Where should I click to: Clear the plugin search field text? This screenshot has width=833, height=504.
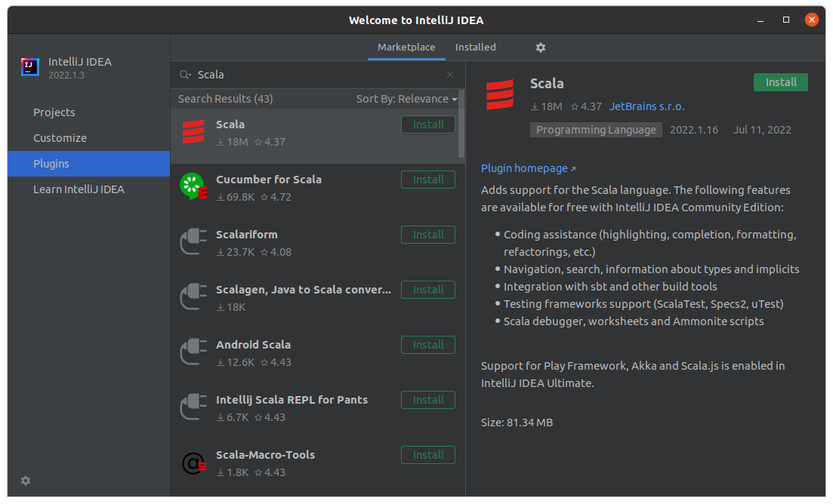(450, 75)
